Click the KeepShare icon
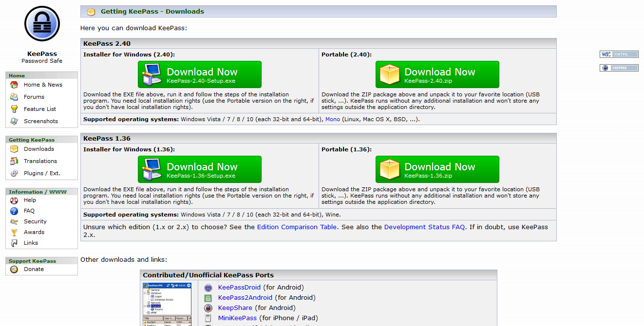Image resolution: width=644 pixels, height=326 pixels. point(208,308)
